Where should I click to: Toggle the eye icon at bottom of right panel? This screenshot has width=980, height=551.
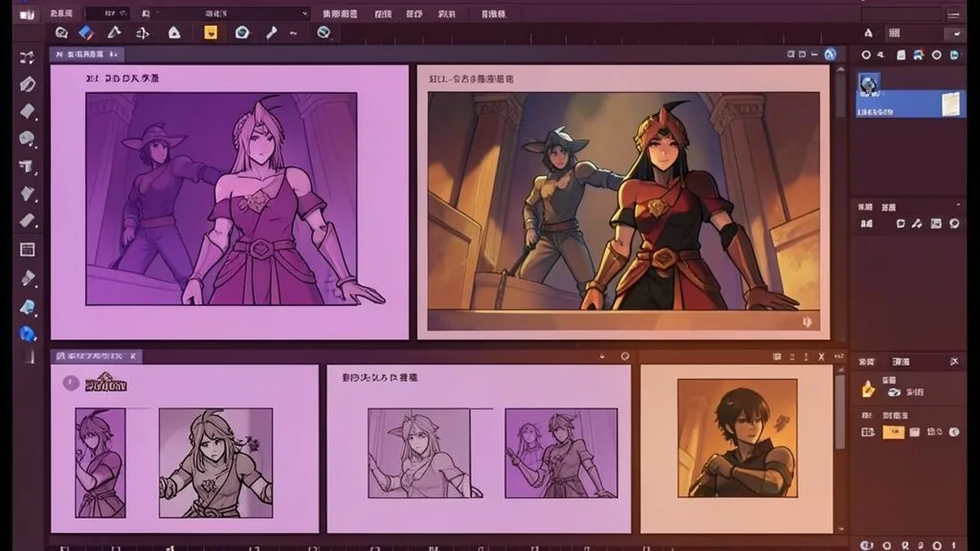tap(866, 544)
